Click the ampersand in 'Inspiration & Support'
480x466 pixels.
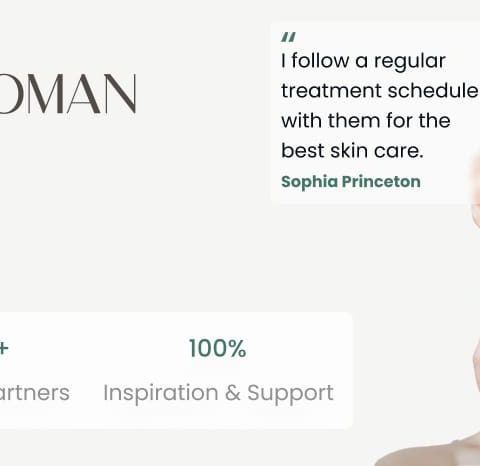233,393
